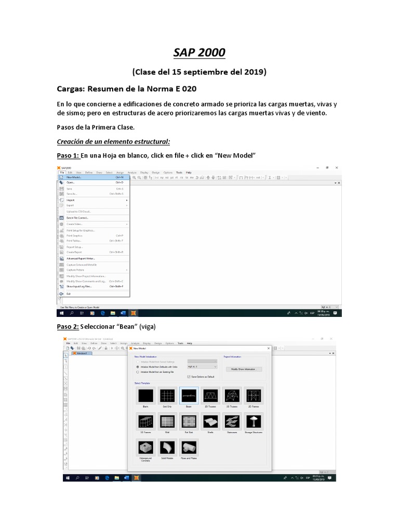Select the Staircases template
This screenshot has height=532, width=399.
pos(232,421)
